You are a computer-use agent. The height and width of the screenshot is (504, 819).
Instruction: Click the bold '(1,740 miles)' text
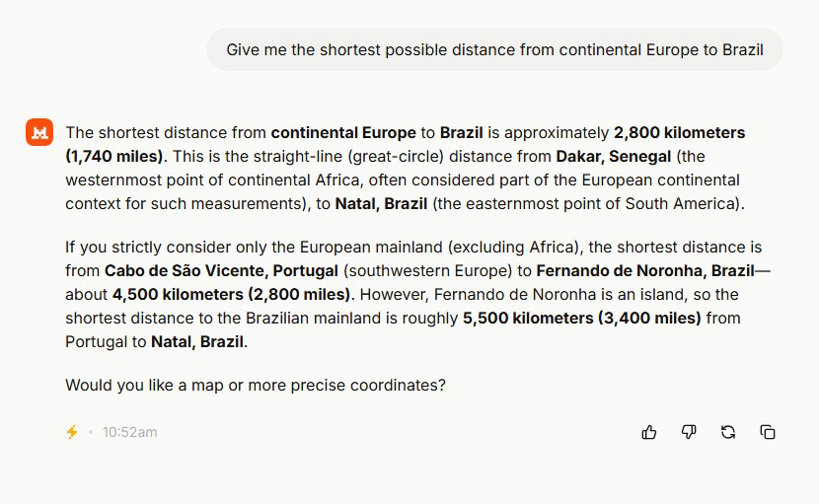coord(114,156)
